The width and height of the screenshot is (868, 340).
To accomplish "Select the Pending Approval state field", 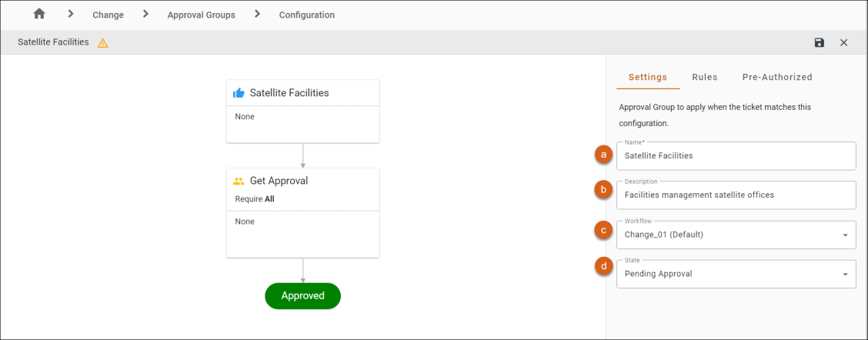I will pyautogui.click(x=736, y=274).
